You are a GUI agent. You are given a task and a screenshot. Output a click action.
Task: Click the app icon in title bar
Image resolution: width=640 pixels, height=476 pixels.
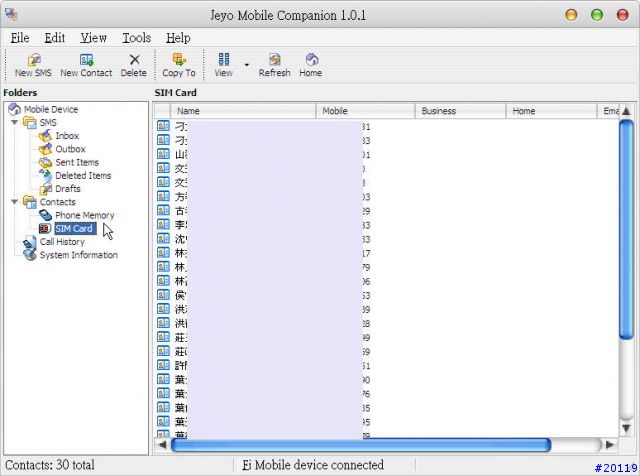pyautogui.click(x=11, y=14)
